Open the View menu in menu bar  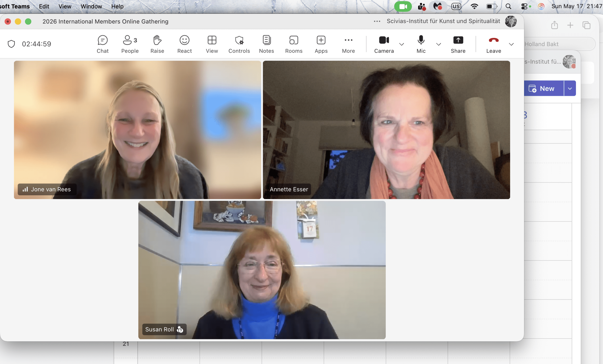click(x=65, y=6)
